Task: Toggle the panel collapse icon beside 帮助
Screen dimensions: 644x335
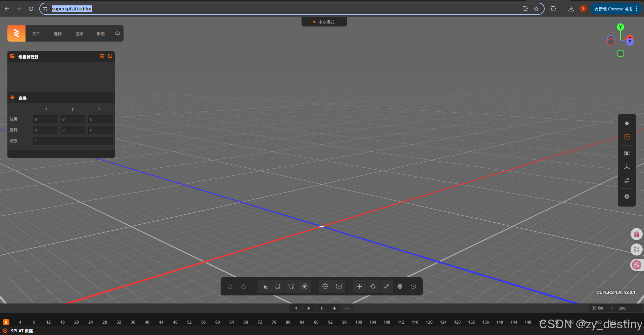Action: pyautogui.click(x=118, y=33)
